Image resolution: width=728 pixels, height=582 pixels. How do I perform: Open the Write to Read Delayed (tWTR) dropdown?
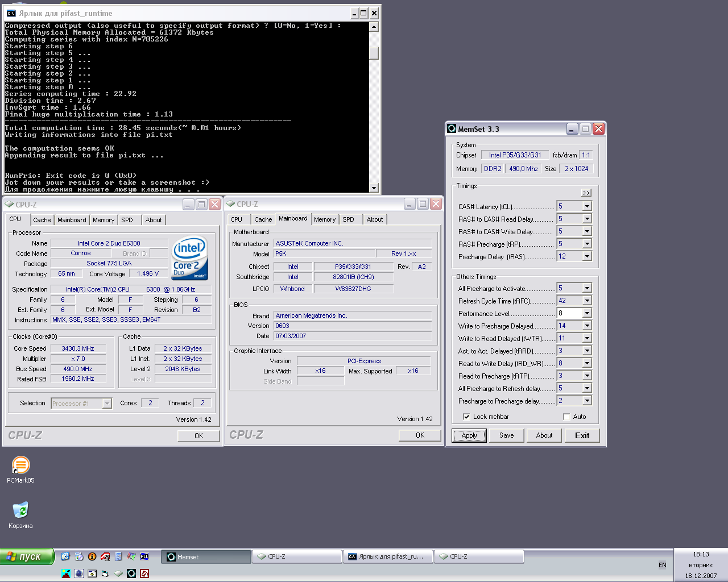pos(587,338)
